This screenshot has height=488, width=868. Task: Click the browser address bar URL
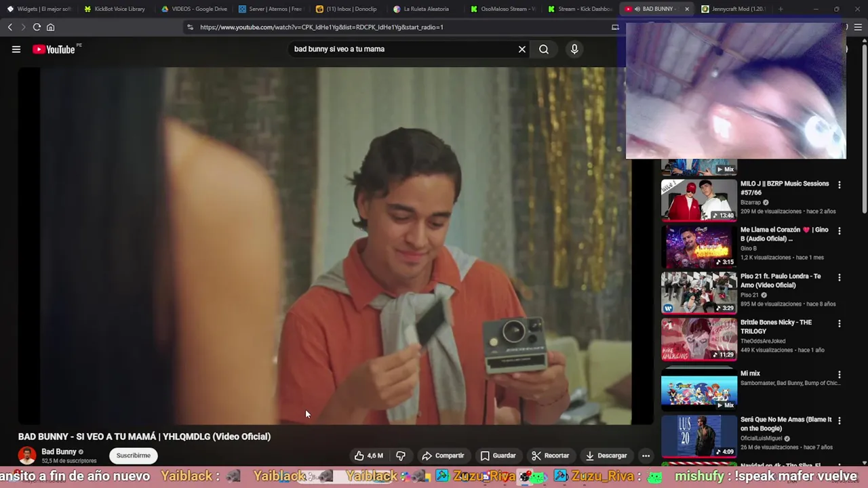[321, 27]
